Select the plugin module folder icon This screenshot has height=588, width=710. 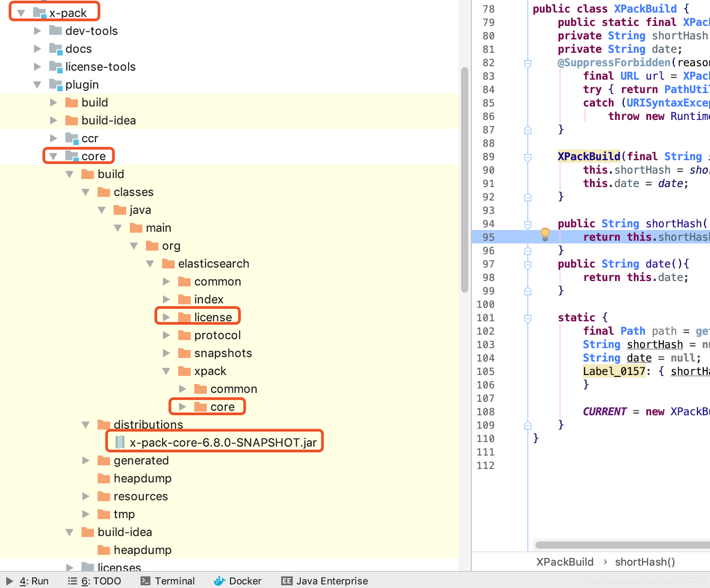(56, 85)
